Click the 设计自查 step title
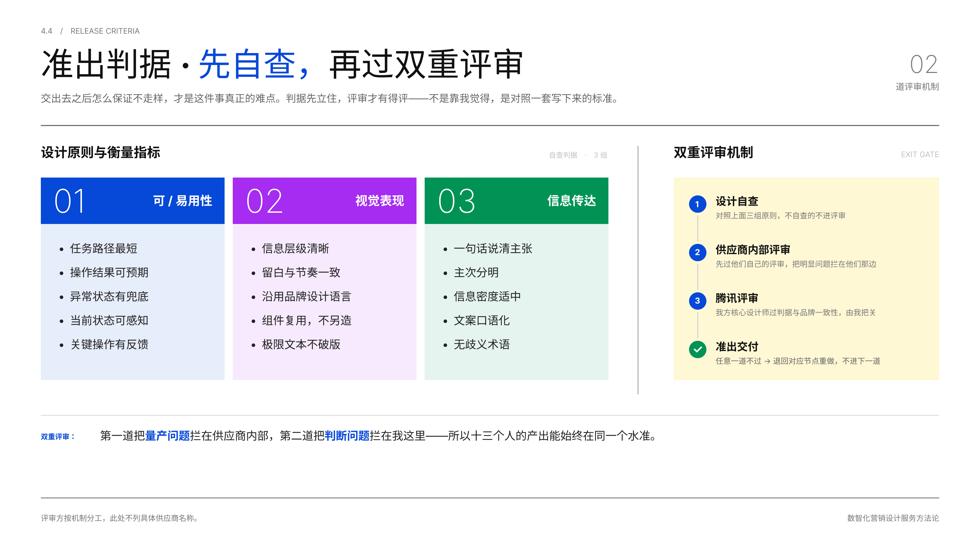The image size is (980, 551). click(737, 201)
